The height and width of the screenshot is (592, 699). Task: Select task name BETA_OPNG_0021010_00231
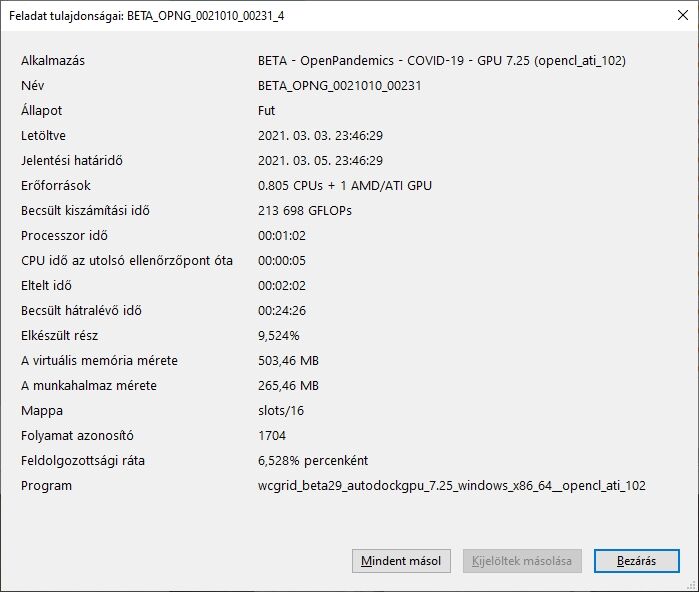[339, 86]
